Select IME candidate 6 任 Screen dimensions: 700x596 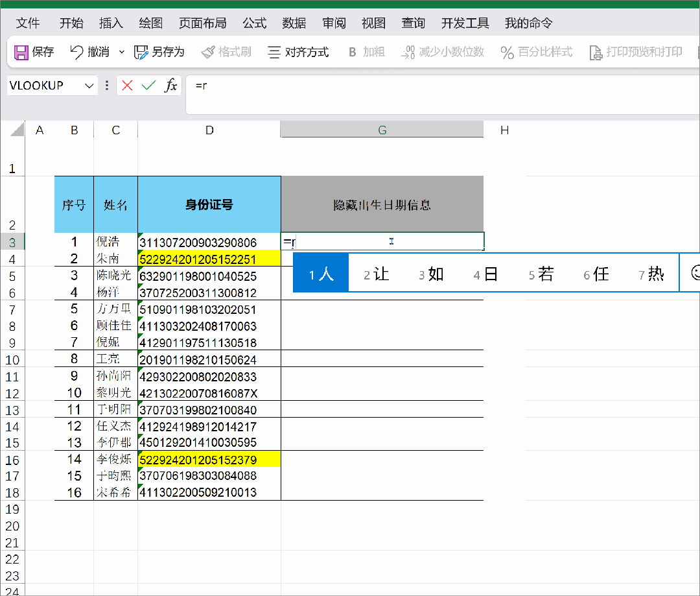[x=596, y=274]
